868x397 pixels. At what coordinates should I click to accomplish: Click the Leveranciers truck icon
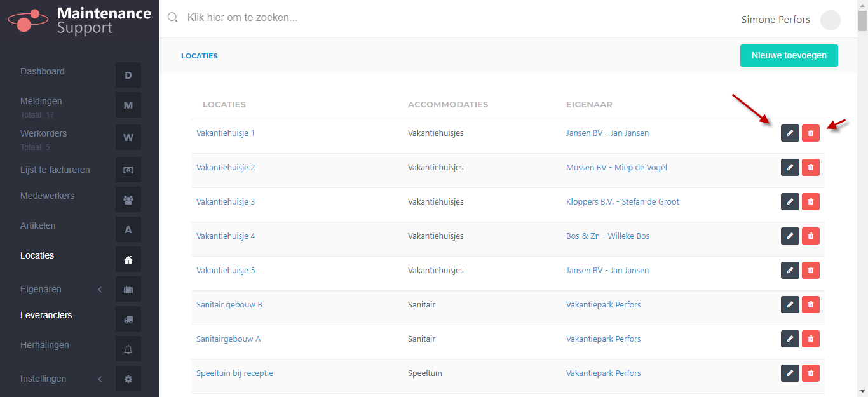[x=128, y=319]
